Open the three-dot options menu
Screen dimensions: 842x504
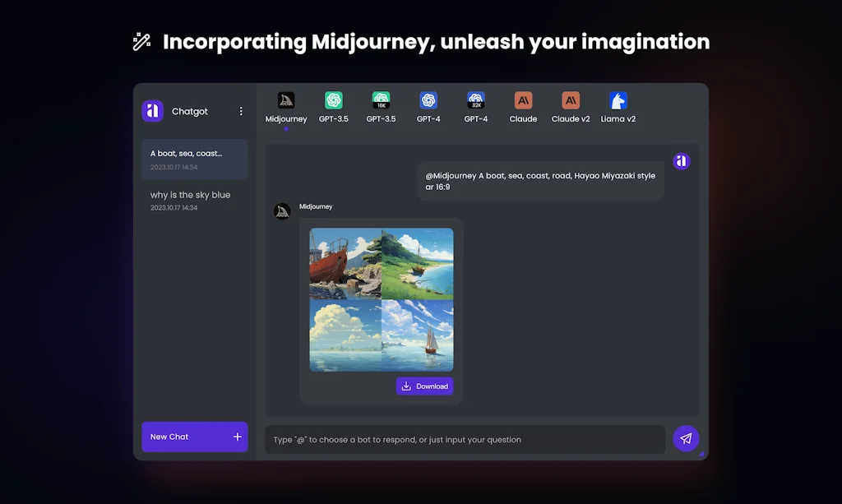point(241,111)
